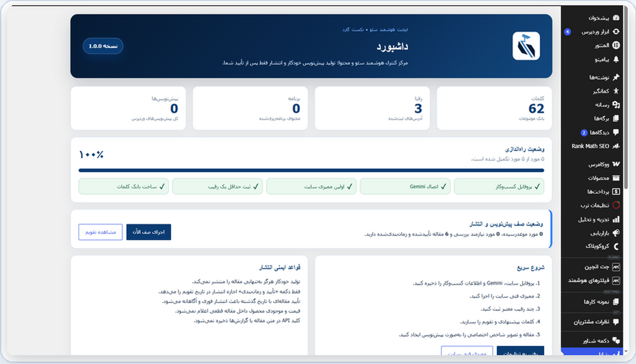Click the setup progress bar
The height and width of the screenshot is (364, 636).
[x=311, y=170]
